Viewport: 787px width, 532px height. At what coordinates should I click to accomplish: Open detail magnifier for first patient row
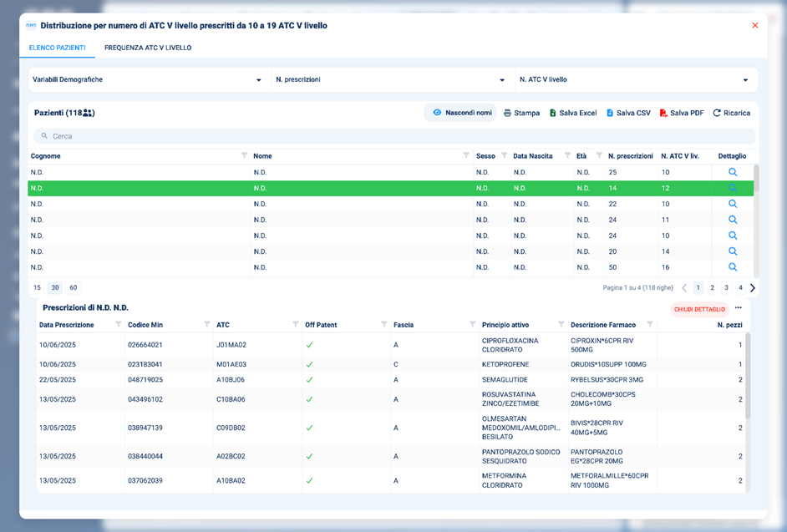pyautogui.click(x=733, y=172)
